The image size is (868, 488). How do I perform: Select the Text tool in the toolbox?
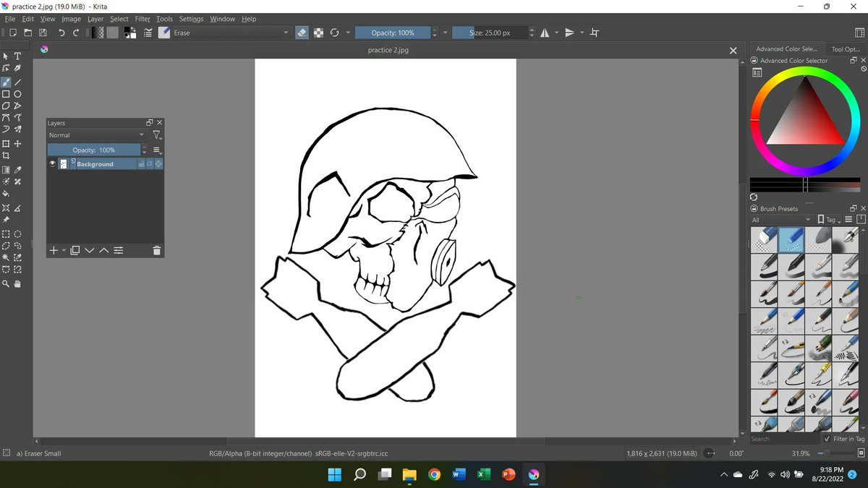17,56
